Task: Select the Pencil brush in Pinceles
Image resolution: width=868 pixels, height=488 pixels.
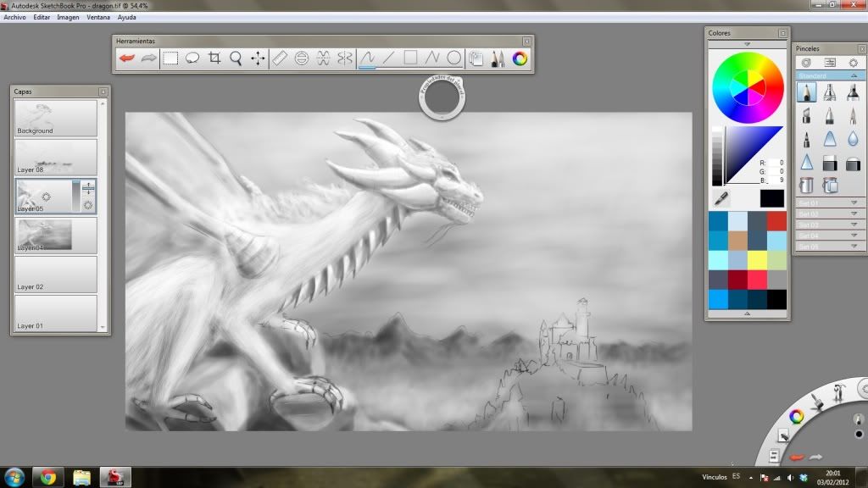Action: (807, 91)
